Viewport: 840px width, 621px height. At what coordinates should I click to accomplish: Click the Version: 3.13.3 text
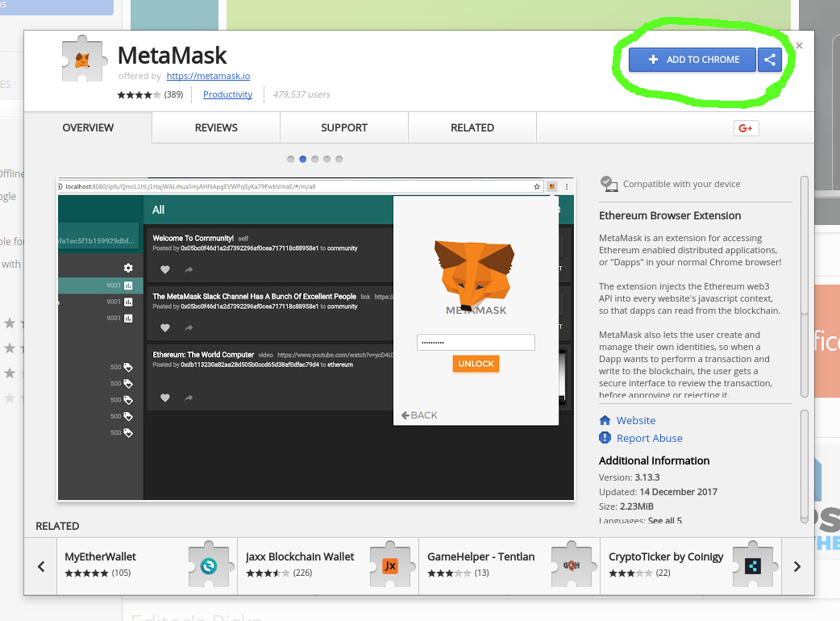click(x=629, y=477)
